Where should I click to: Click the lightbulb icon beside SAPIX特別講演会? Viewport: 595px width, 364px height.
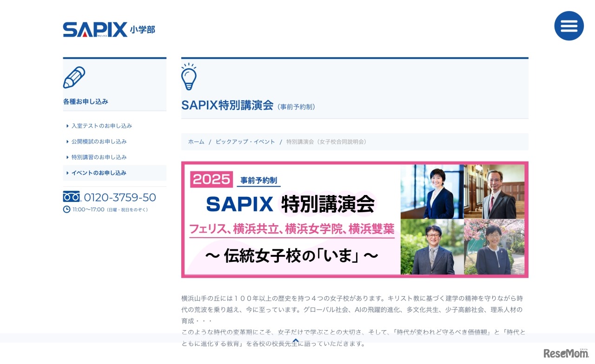(189, 78)
